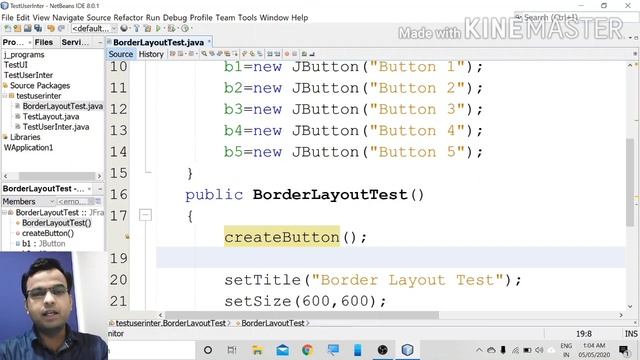
Task: Open File Explorer from taskbar
Action: (257, 350)
